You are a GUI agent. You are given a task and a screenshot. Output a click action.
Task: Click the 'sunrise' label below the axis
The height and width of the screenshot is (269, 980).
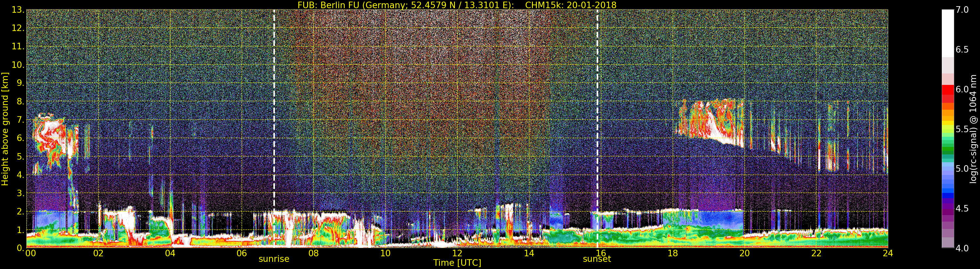(x=274, y=259)
